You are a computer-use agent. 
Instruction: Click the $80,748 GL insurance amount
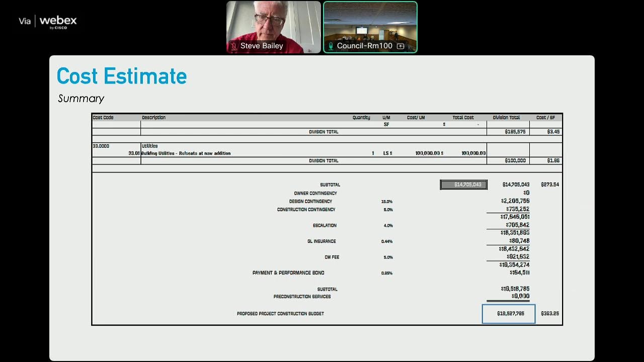[x=519, y=241]
